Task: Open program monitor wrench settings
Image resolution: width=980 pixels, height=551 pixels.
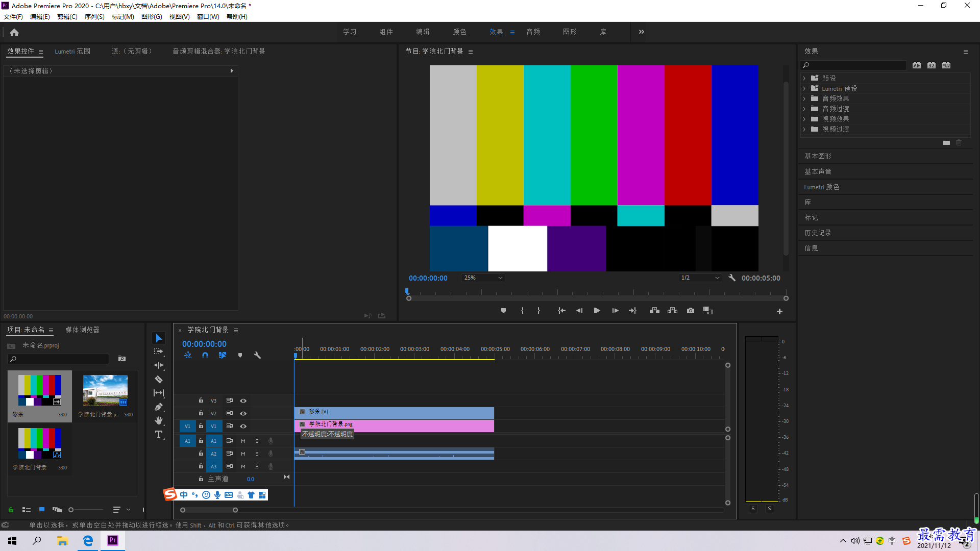Action: click(x=732, y=278)
